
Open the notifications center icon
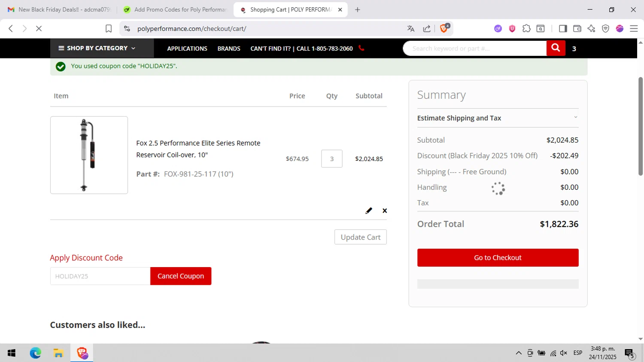click(x=629, y=353)
